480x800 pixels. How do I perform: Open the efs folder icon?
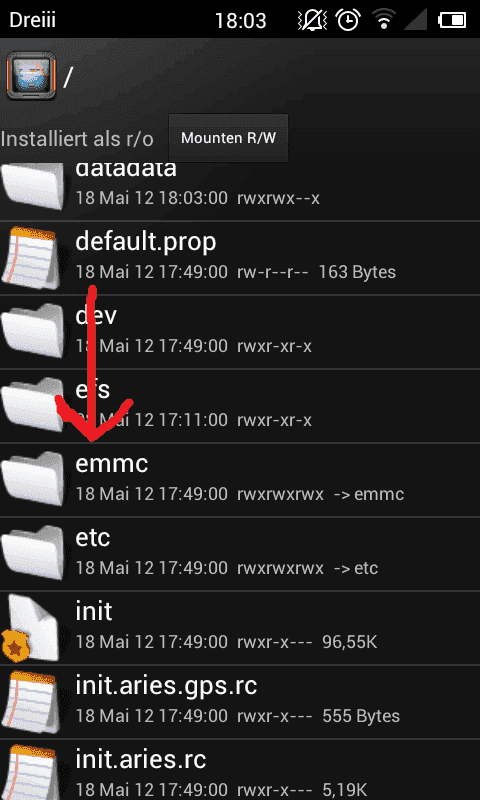pyautogui.click(x=32, y=406)
